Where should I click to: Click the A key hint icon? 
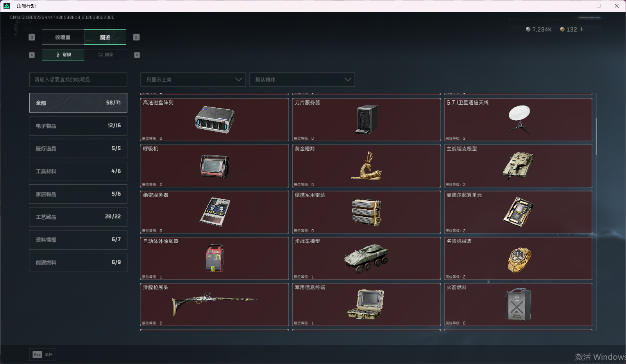point(32,55)
